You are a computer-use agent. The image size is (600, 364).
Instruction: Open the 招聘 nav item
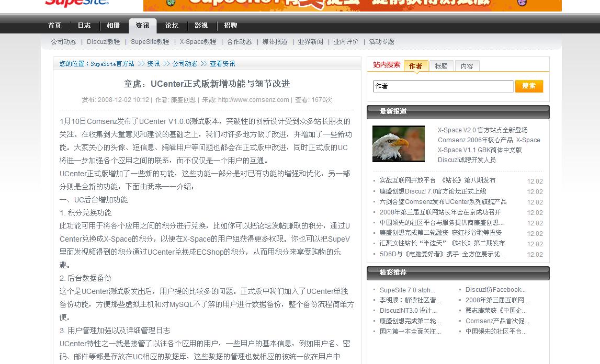tap(230, 26)
